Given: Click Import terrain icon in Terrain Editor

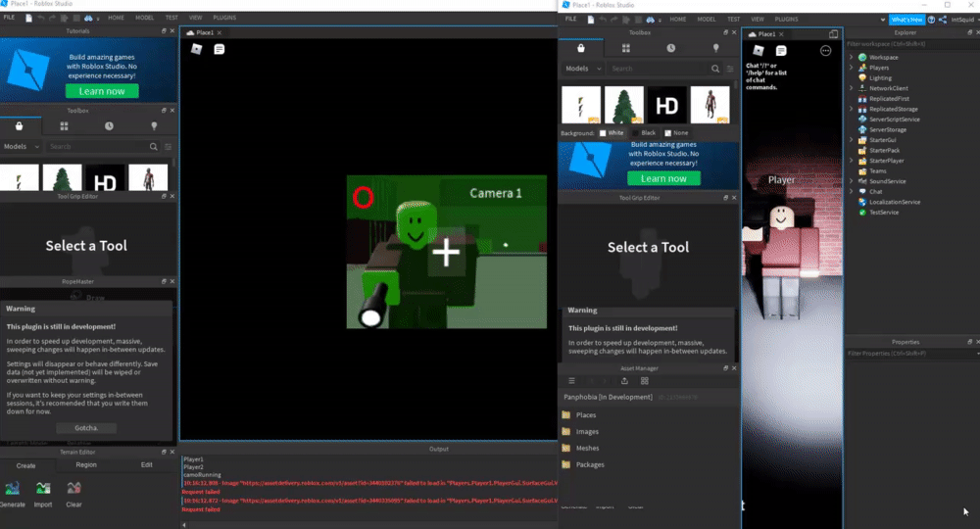Looking at the screenshot, I should coord(43,489).
